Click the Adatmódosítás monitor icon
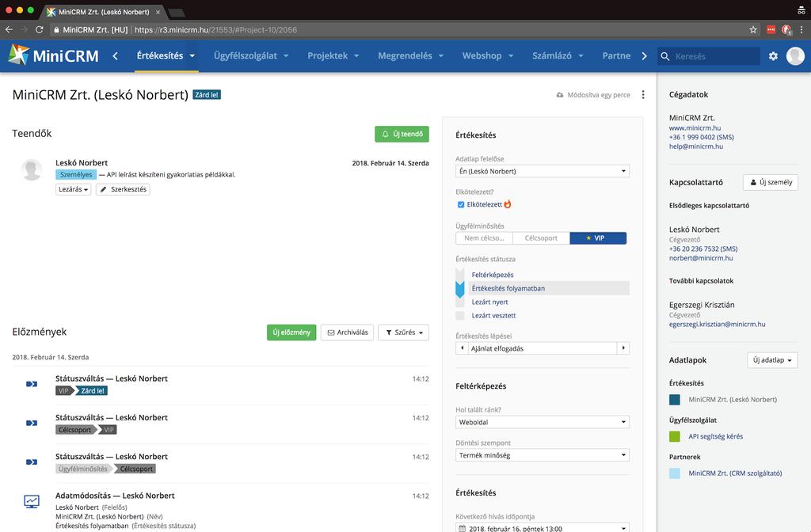Image resolution: width=811 pixels, height=532 pixels. coord(32,501)
